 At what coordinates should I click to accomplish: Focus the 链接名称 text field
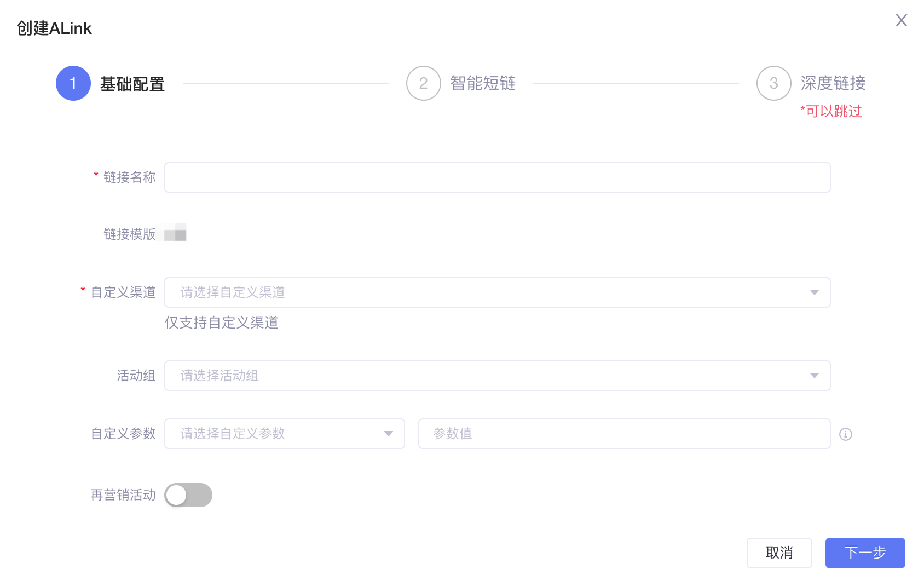[x=498, y=177]
